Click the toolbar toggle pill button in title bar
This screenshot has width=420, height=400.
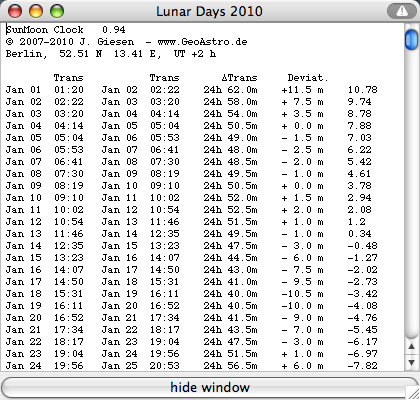(x=402, y=11)
